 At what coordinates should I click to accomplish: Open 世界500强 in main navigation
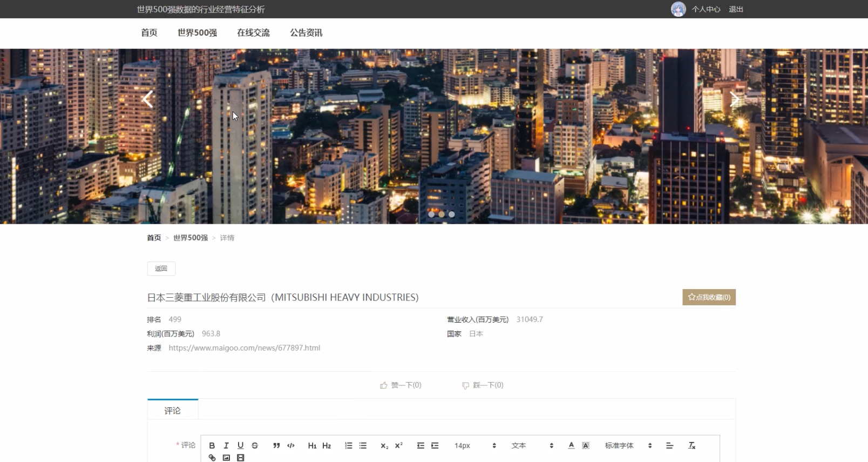(x=197, y=33)
